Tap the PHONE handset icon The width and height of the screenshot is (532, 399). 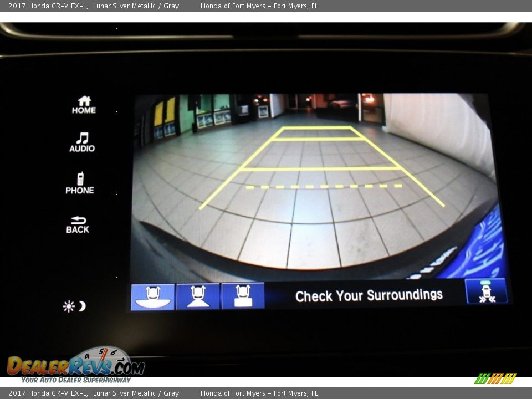pyautogui.click(x=80, y=183)
